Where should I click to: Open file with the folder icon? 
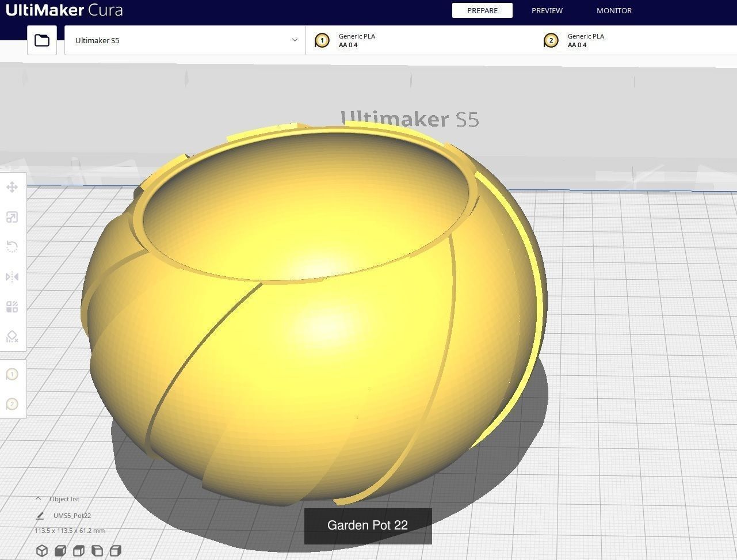[x=42, y=40]
